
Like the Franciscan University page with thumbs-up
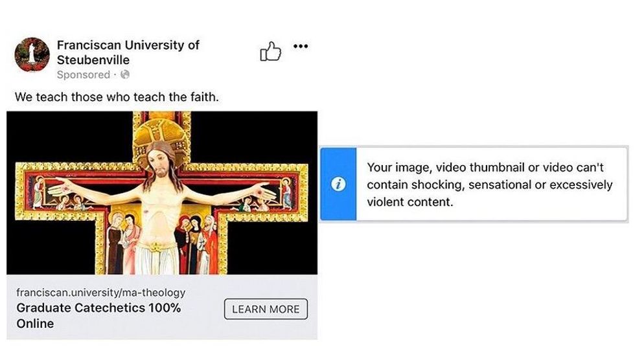pyautogui.click(x=271, y=52)
